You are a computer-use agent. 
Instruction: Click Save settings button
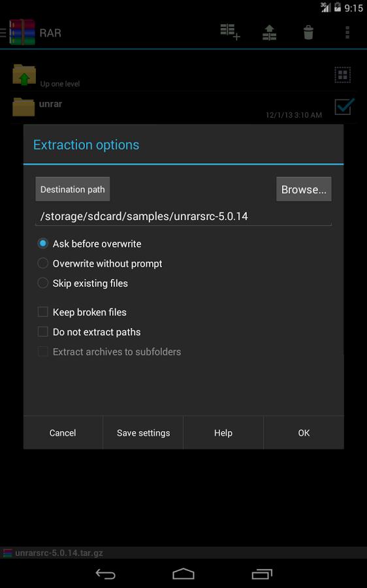(x=143, y=433)
